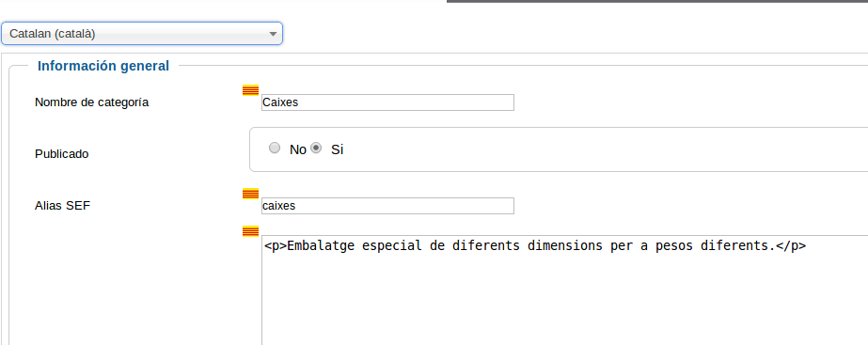
Task: Click the Publicado label
Action: pos(61,154)
